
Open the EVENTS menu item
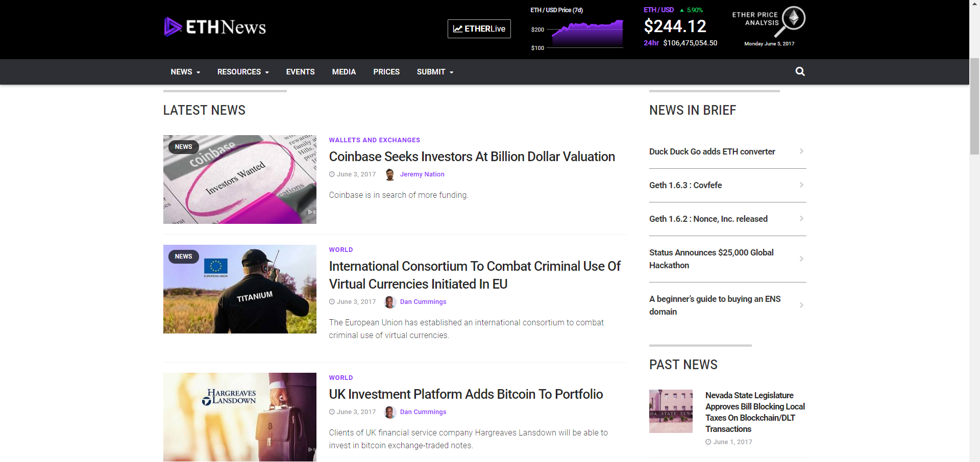(300, 72)
